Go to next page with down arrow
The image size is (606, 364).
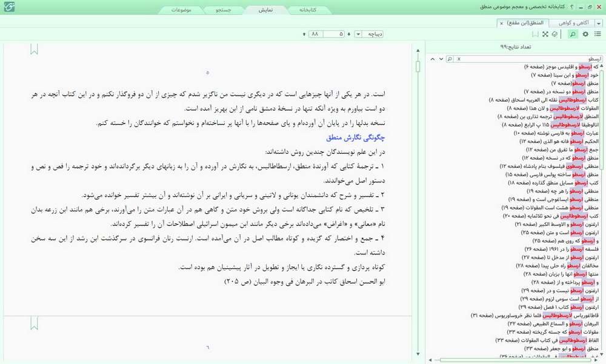349,34
